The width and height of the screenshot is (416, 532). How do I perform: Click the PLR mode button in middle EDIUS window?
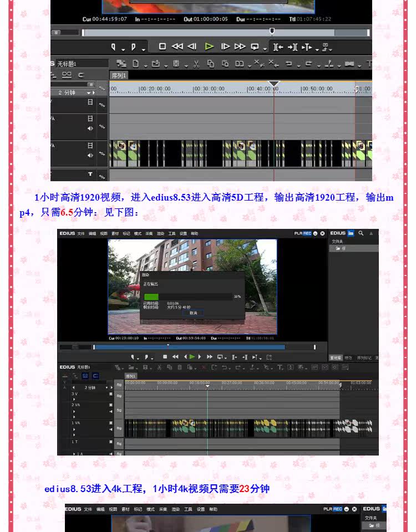[x=298, y=233]
